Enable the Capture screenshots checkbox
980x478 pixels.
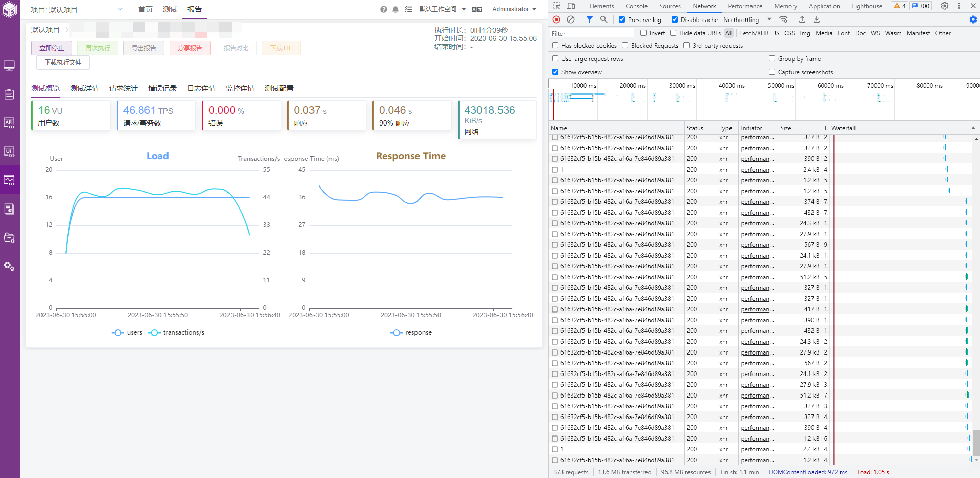[772, 72]
